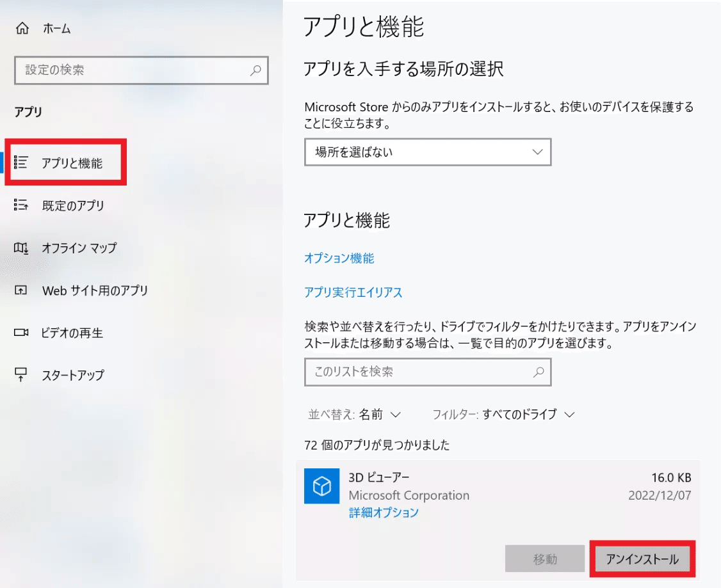Open オフライン マップ settings page
The height and width of the screenshot is (588, 721).
tap(79, 248)
